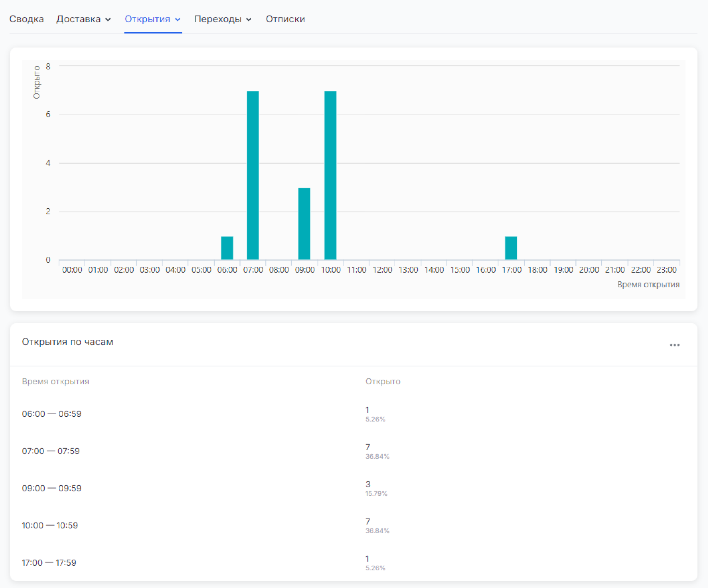
Task: Click the 10:00 bar in the chart
Action: (331, 175)
